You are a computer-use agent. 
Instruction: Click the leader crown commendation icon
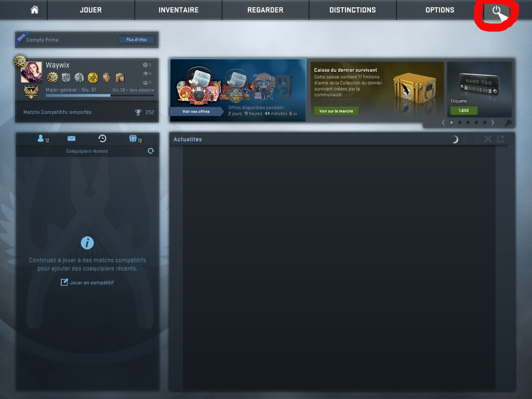tap(145, 83)
